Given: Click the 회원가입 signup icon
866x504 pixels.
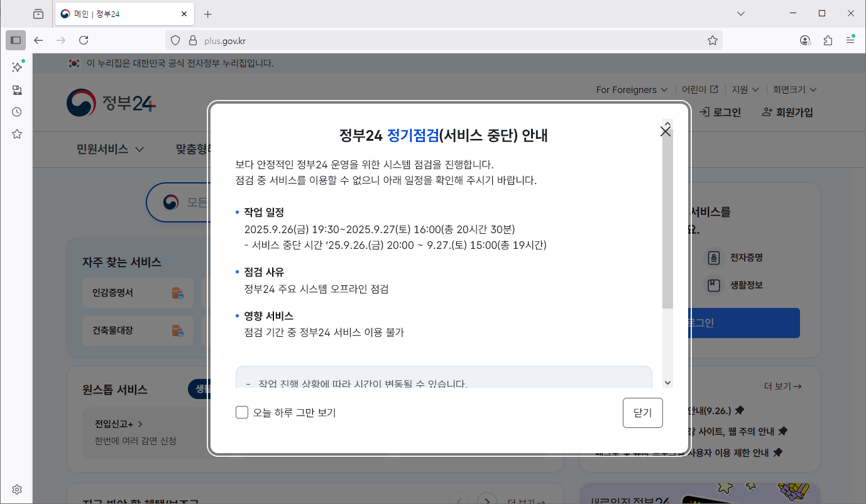Looking at the screenshot, I should pyautogui.click(x=767, y=112).
